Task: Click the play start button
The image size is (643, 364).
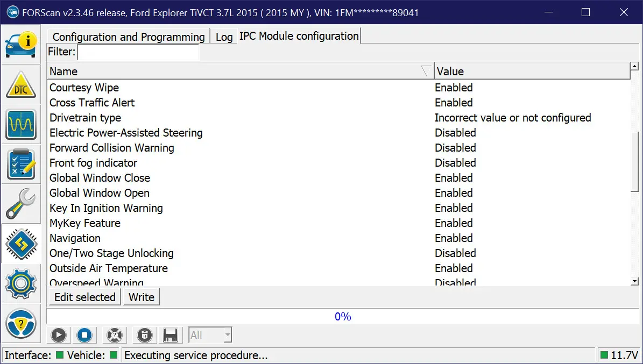Action: (59, 336)
